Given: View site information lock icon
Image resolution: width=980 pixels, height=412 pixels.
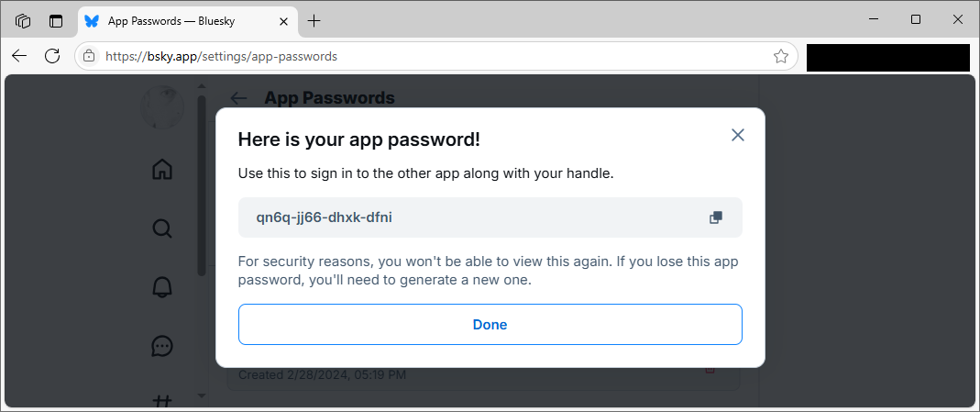Looking at the screenshot, I should (x=89, y=56).
